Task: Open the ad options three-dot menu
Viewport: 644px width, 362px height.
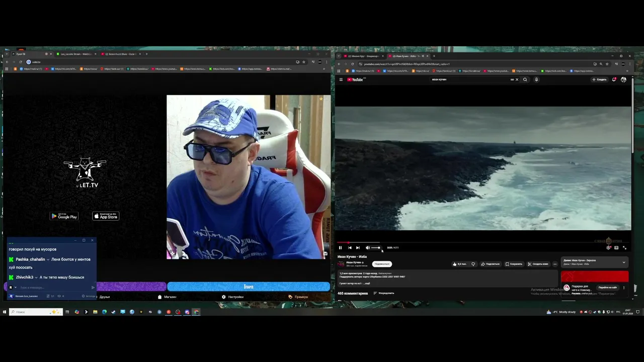Action: coord(624,288)
